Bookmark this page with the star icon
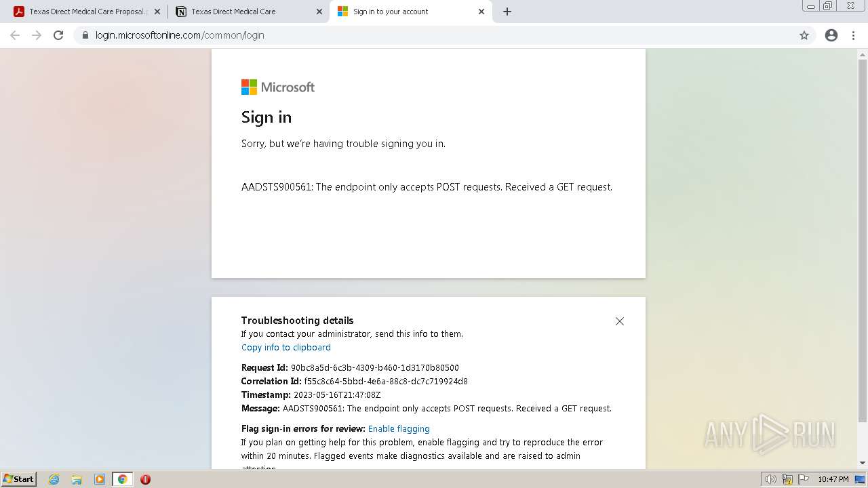868x488 pixels. tap(804, 35)
